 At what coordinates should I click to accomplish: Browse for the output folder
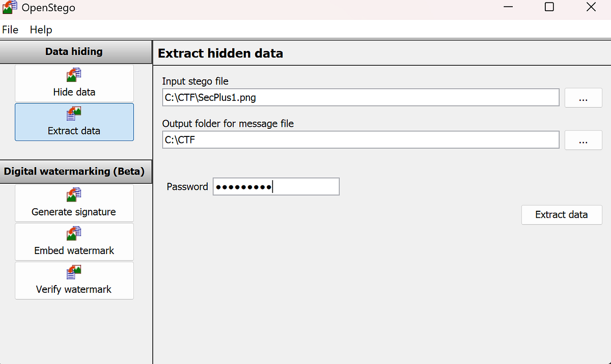(584, 140)
